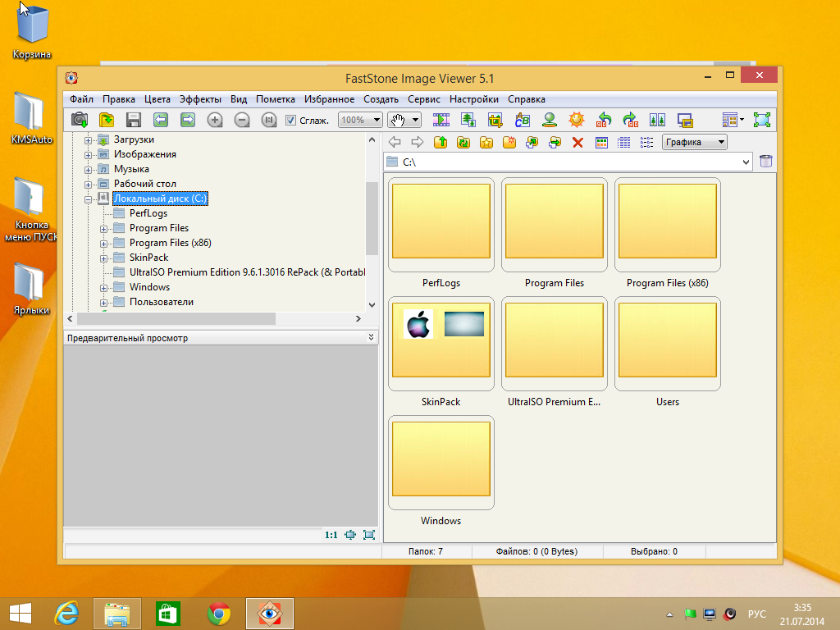
Task: Open the Графика file filter dropdown
Action: [x=694, y=142]
